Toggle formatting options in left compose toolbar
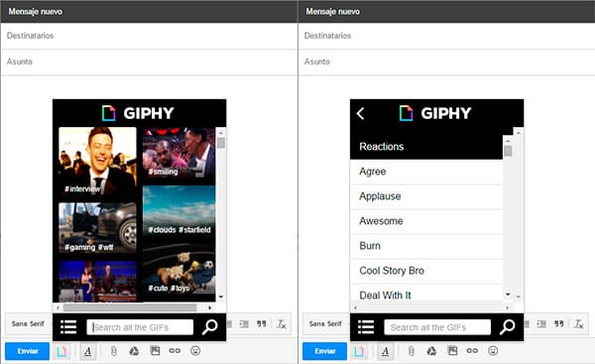595x364 pixels. [x=87, y=351]
